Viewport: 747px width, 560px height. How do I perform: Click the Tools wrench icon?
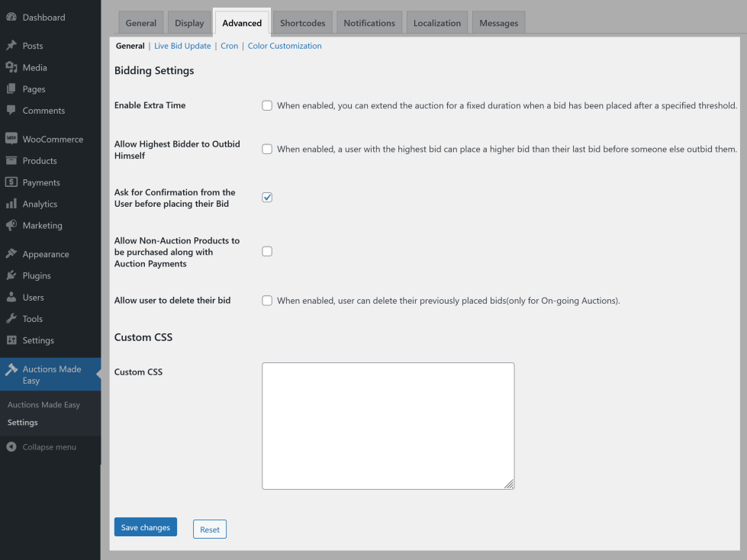[11, 319]
